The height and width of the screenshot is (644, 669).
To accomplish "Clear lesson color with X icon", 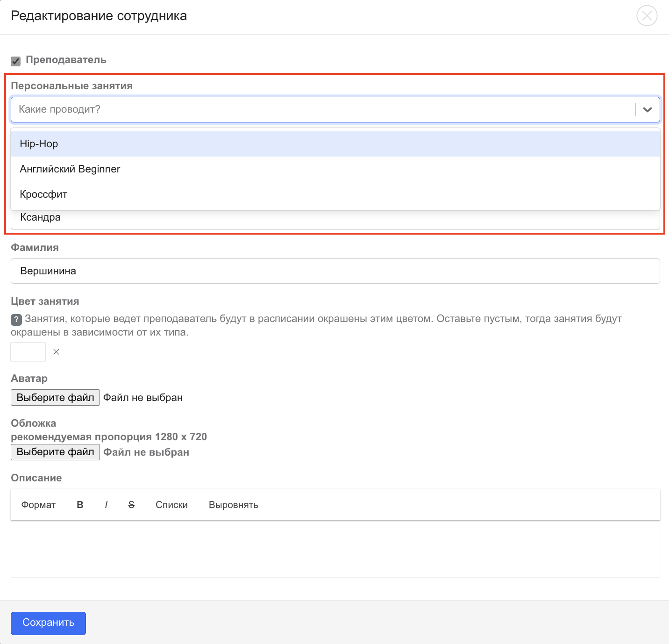I will 57,352.
